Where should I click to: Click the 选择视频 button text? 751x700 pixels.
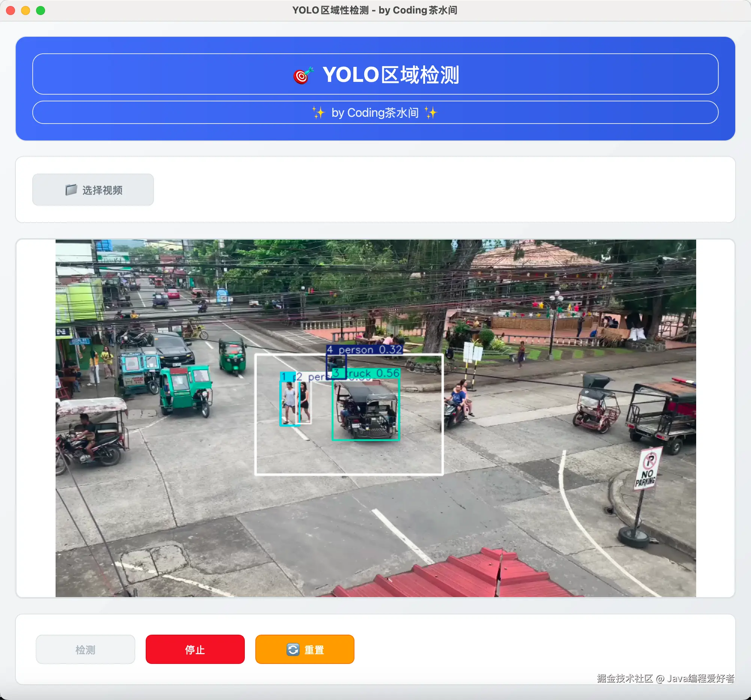click(103, 190)
